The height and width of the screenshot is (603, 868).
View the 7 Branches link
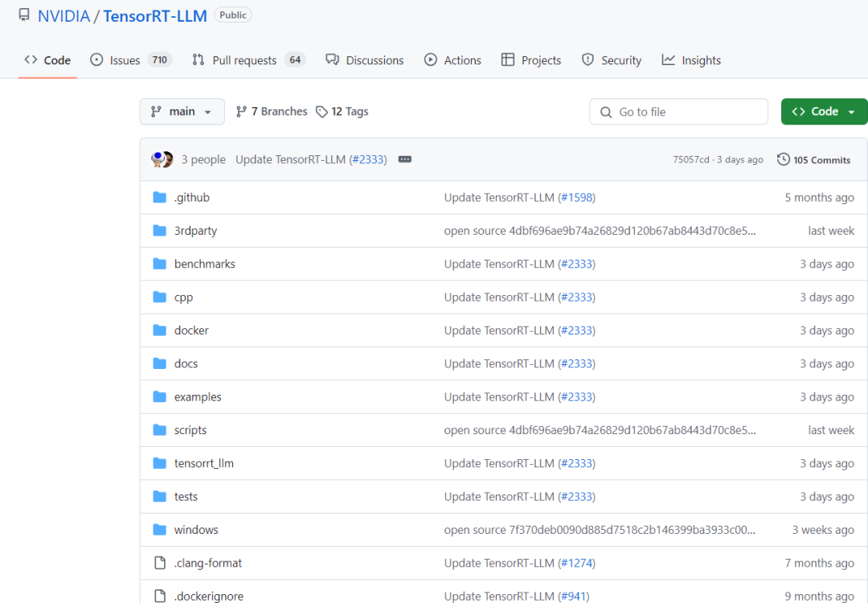[272, 111]
